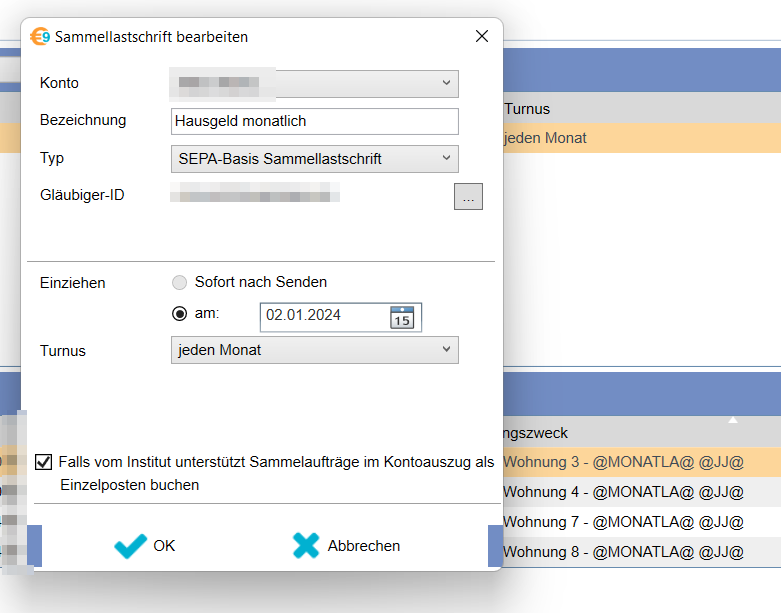Select the 'am:' date radio option
Image resolution: width=781 pixels, height=613 pixels.
(x=179, y=314)
